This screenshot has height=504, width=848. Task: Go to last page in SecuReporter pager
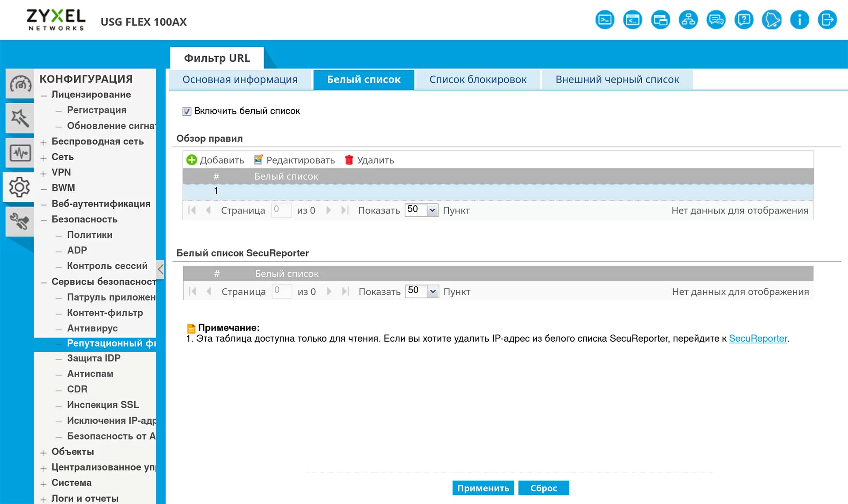pos(345,291)
